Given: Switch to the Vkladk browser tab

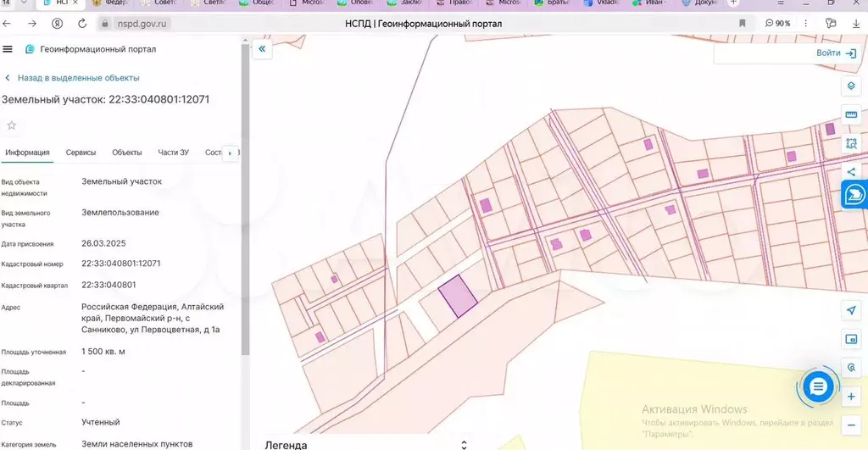Looking at the screenshot, I should pos(603,3).
